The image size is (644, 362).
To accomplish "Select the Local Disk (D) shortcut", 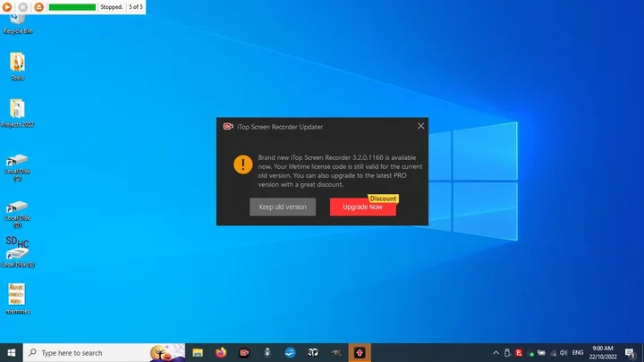I will [18, 207].
